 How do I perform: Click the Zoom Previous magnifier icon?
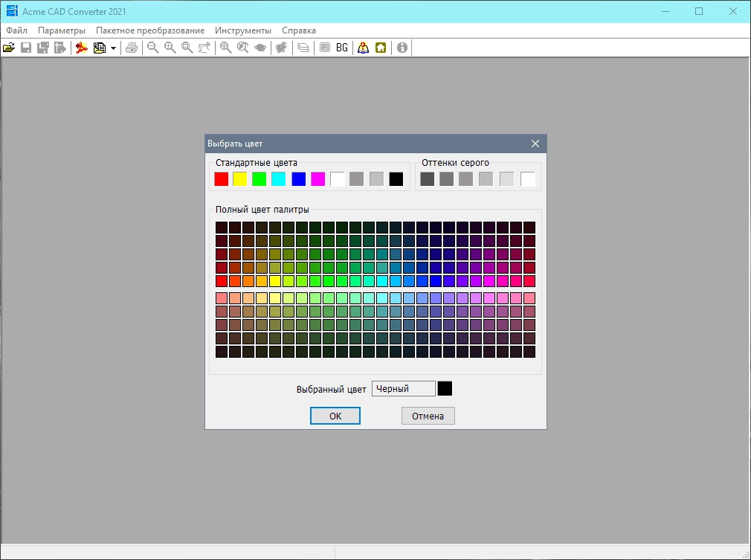tap(243, 48)
